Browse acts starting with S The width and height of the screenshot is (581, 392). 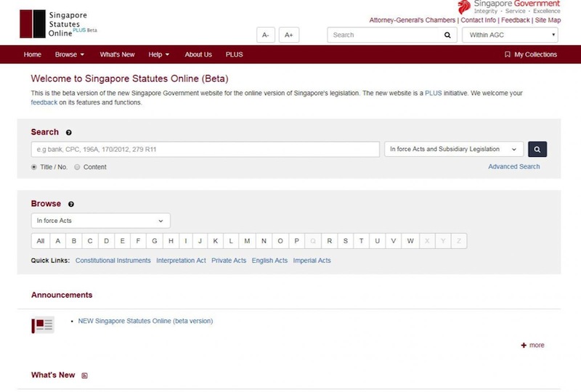pos(346,241)
